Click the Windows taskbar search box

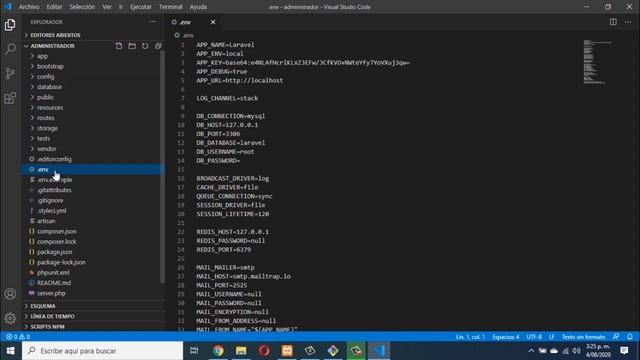point(102,351)
